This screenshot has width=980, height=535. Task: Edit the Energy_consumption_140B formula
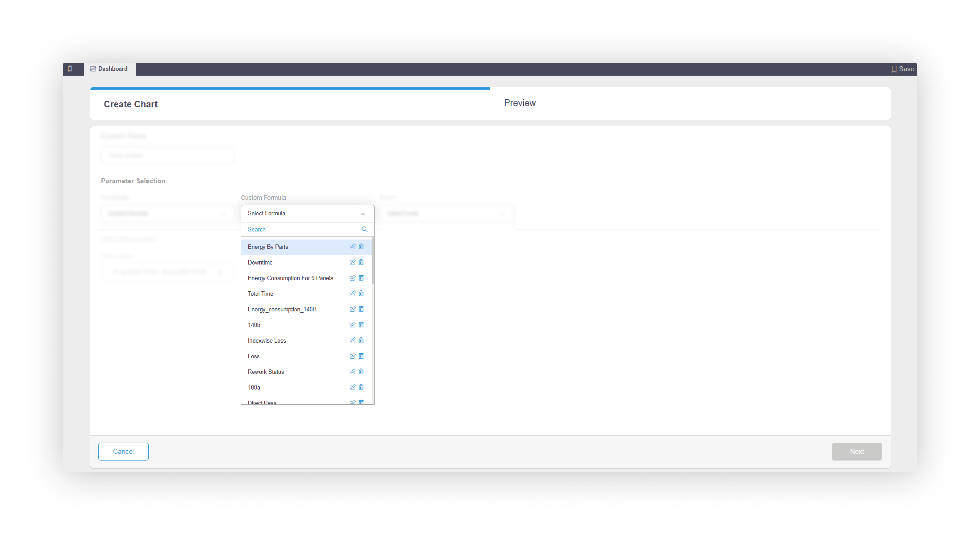point(352,309)
